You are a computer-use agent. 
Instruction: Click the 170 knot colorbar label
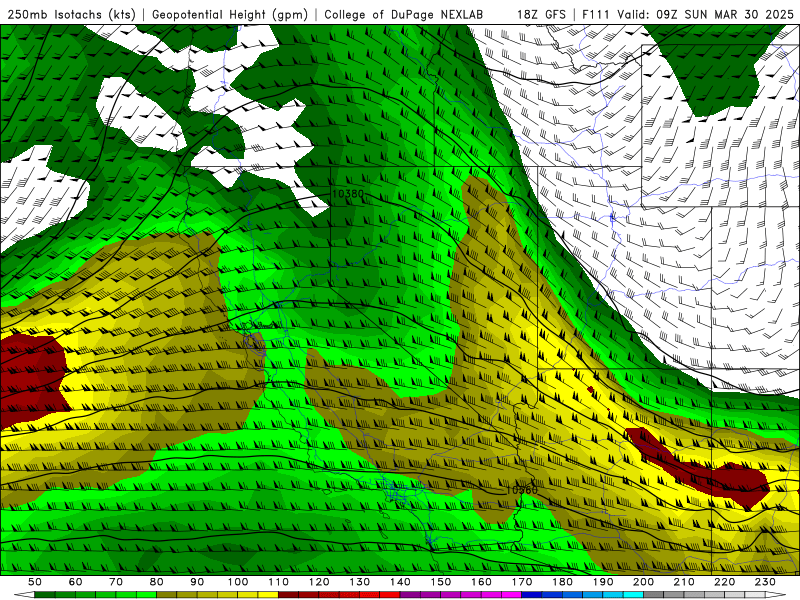522,582
